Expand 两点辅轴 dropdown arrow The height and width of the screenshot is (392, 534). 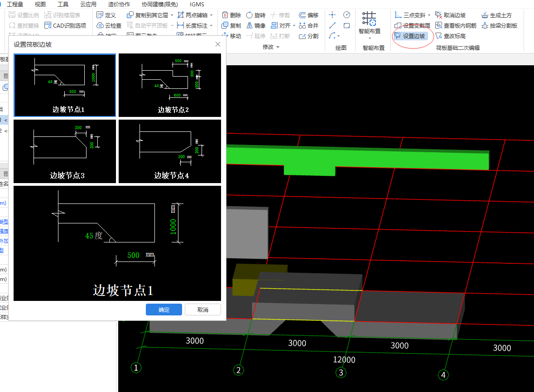(211, 15)
